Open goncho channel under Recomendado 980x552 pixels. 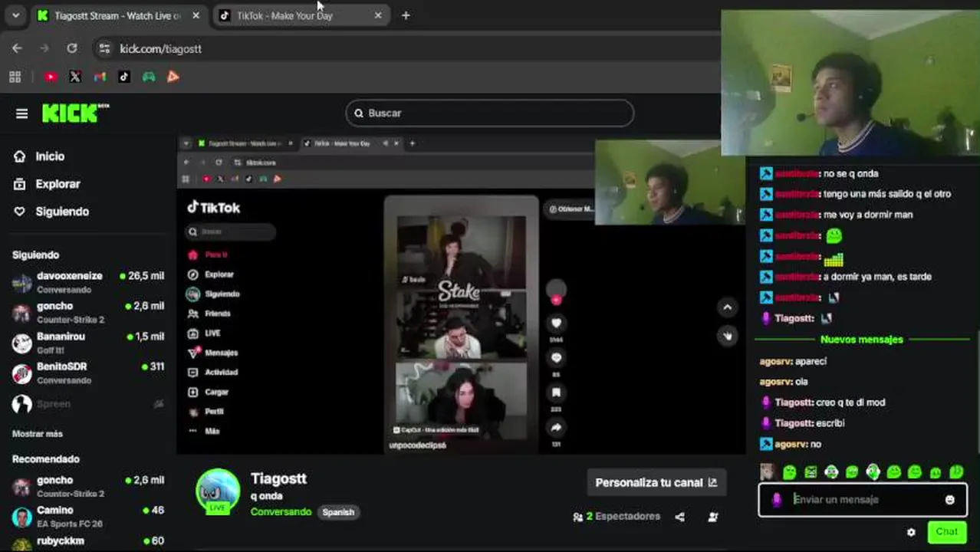pos(88,486)
